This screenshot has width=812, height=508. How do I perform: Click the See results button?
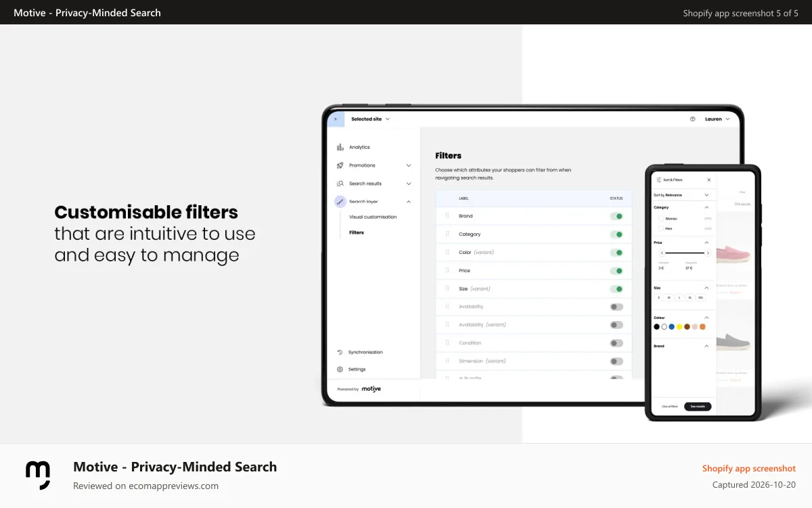(x=698, y=406)
